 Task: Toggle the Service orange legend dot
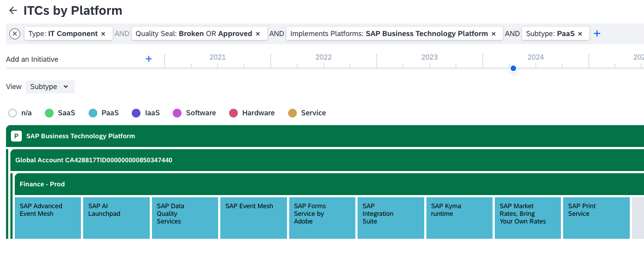coord(292,113)
